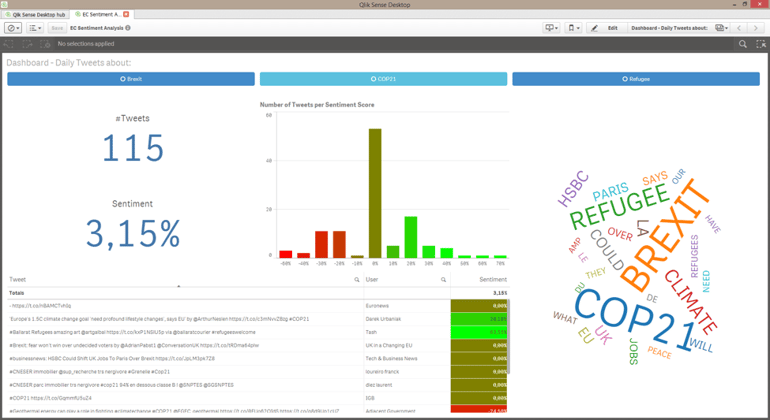770x420 pixels.
Task: Select the Refugee topic button
Action: [x=636, y=79]
